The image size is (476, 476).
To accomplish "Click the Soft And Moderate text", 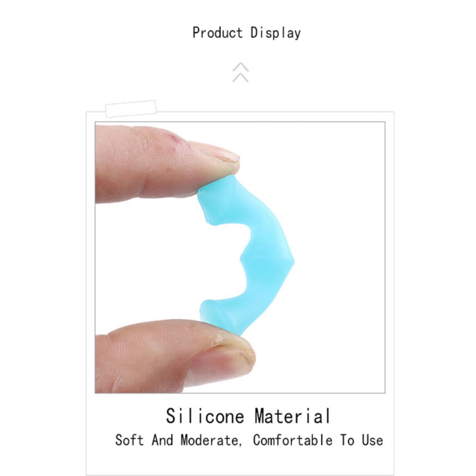I will [178, 440].
